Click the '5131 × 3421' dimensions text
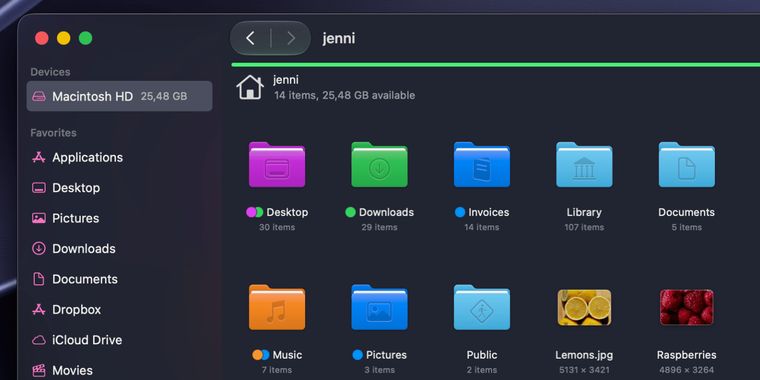 (584, 370)
